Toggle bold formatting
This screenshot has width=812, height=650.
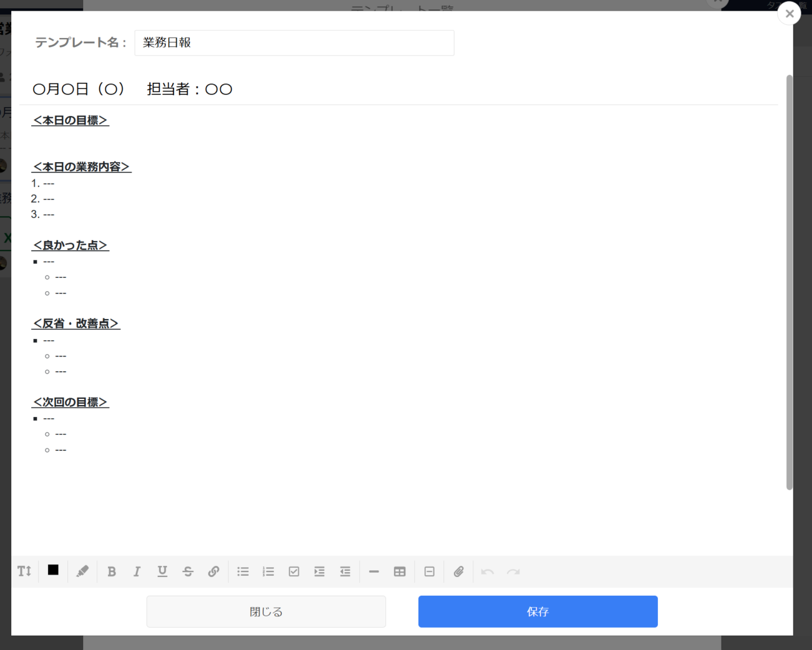point(112,571)
